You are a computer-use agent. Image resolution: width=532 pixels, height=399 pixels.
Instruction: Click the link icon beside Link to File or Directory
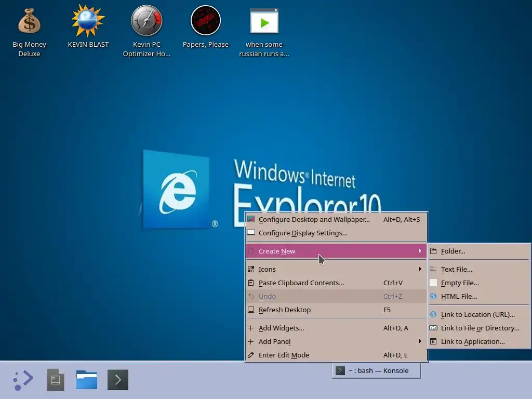coord(433,328)
